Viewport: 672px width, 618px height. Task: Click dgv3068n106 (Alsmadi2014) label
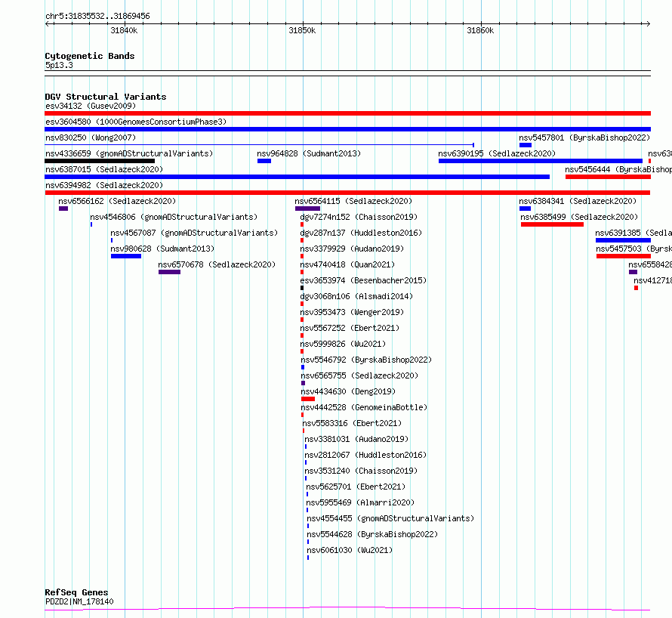pyautogui.click(x=356, y=296)
